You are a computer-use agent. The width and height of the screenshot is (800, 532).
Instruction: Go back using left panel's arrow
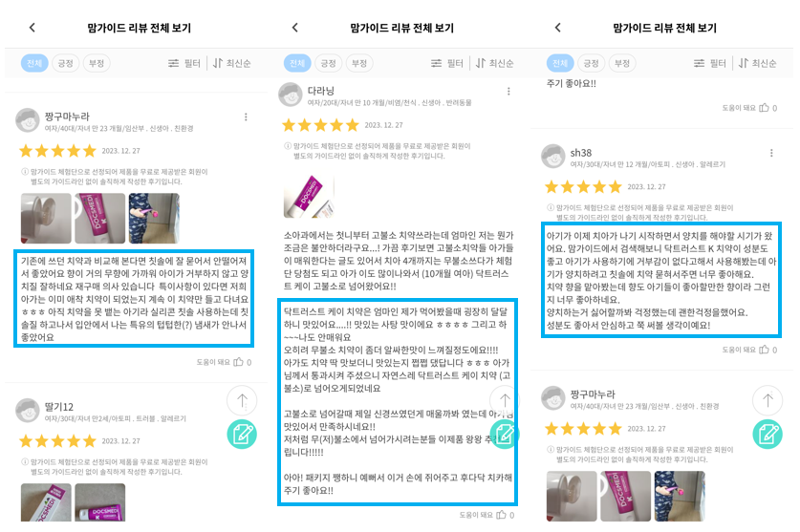[32, 28]
